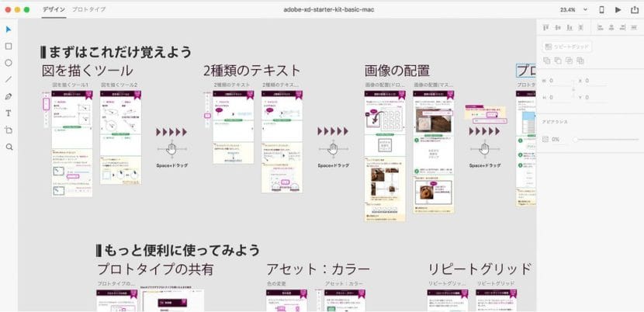This screenshot has height=312, width=644.
Task: Switch to the デザイン tab
Action: pos(54,9)
